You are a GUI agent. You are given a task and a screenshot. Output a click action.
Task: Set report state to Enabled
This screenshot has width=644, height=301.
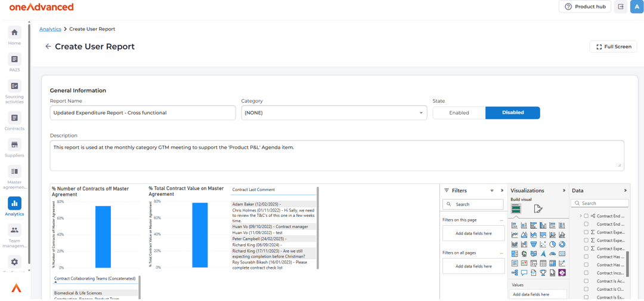click(x=459, y=113)
